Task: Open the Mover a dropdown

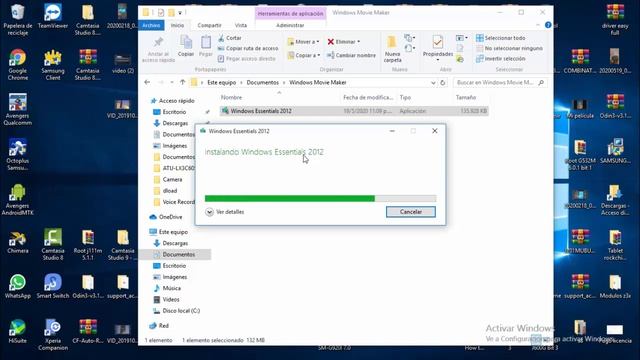Action: [x=303, y=42]
